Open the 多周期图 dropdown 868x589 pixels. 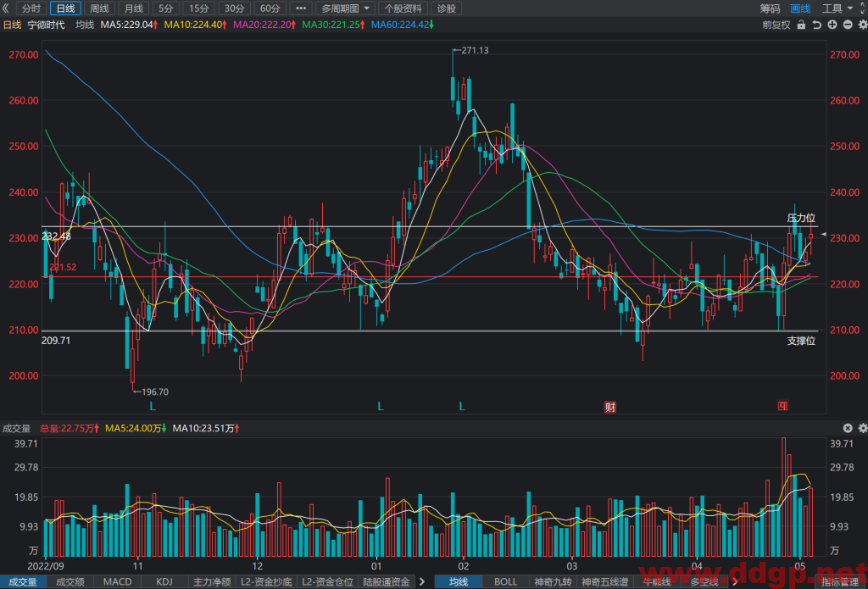(x=346, y=8)
